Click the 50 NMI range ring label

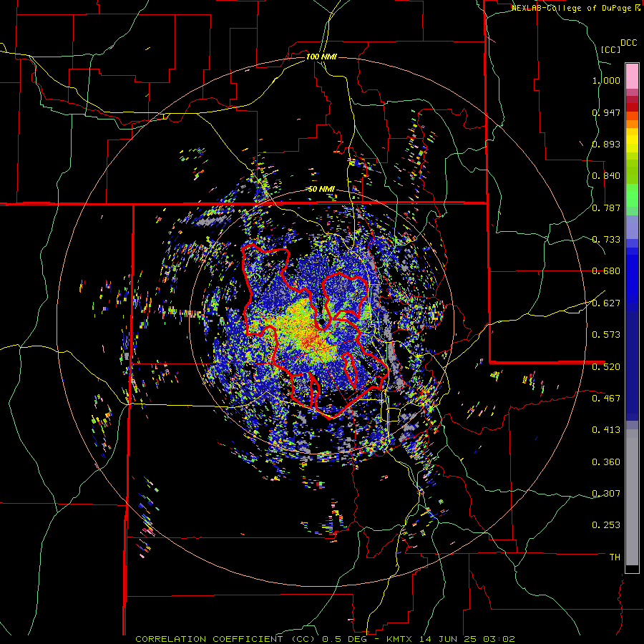tap(321, 189)
